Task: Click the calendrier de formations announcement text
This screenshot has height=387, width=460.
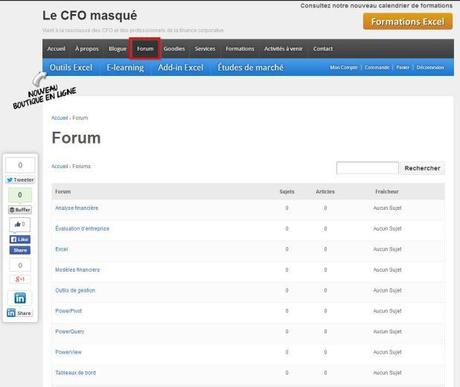Action: point(376,6)
